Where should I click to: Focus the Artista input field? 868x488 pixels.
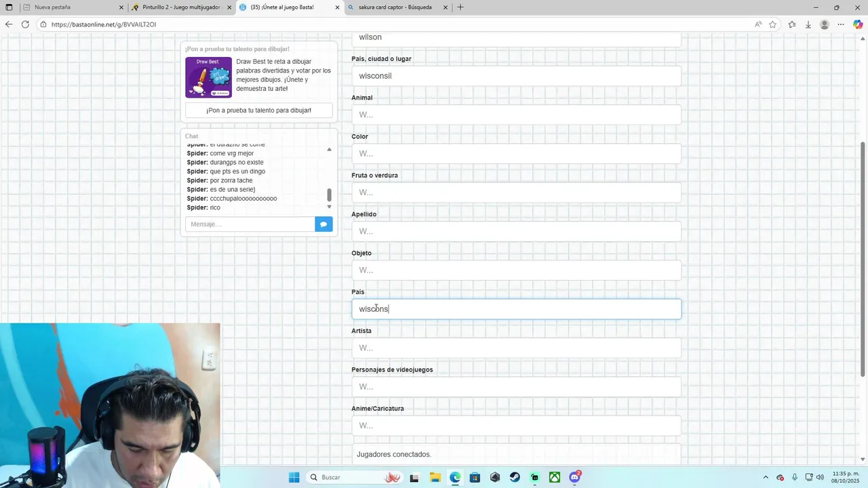point(517,348)
